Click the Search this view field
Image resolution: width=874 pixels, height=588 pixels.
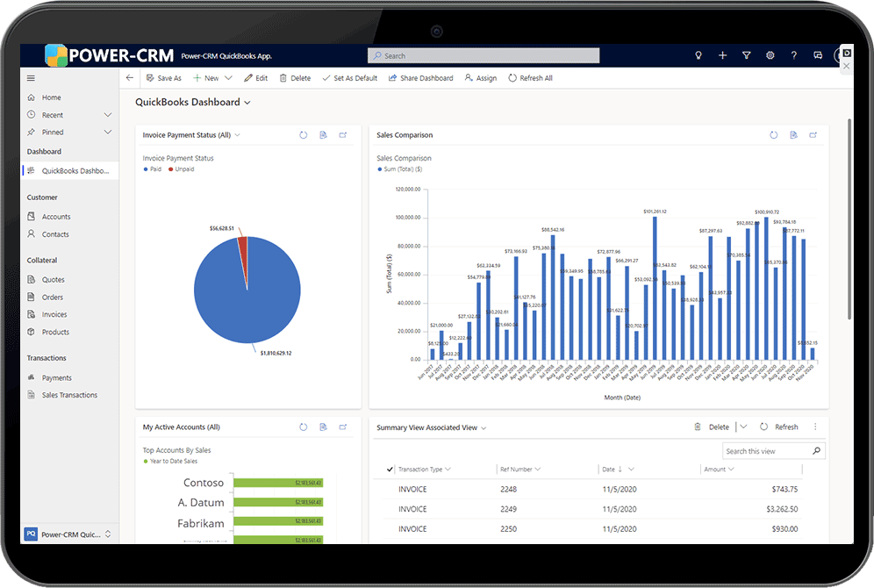(774, 451)
